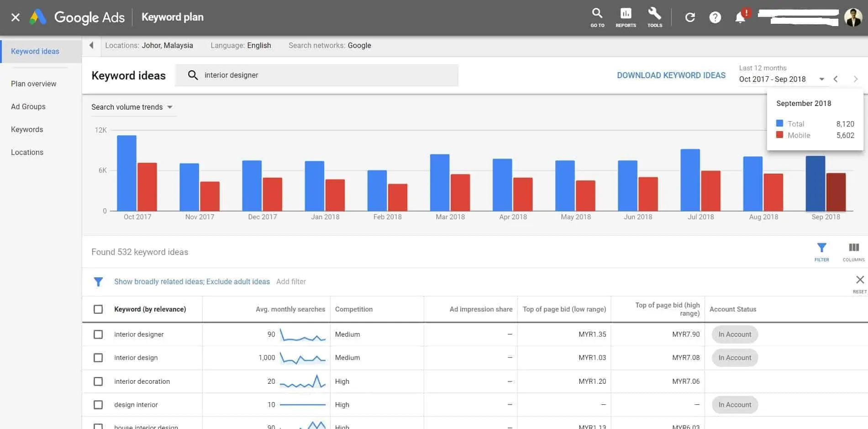
Task: Open the help question mark icon
Action: tap(715, 17)
